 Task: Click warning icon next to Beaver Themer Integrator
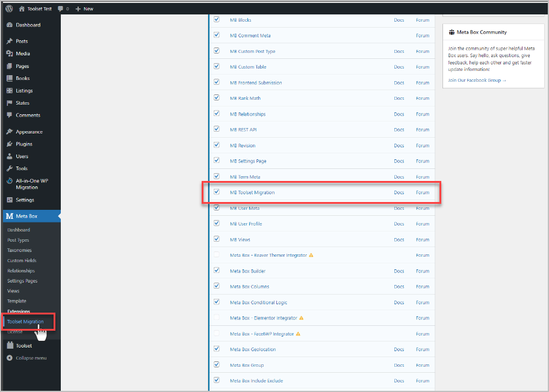coord(311,256)
